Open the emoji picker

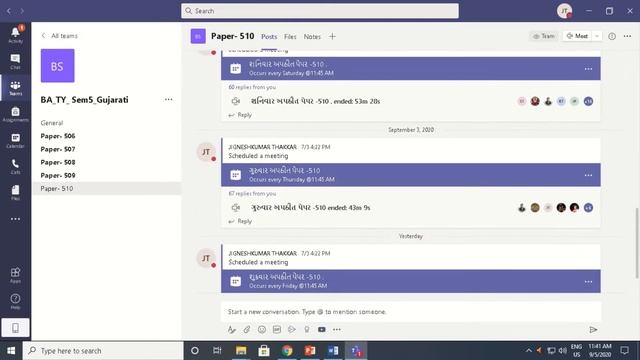[262, 329]
